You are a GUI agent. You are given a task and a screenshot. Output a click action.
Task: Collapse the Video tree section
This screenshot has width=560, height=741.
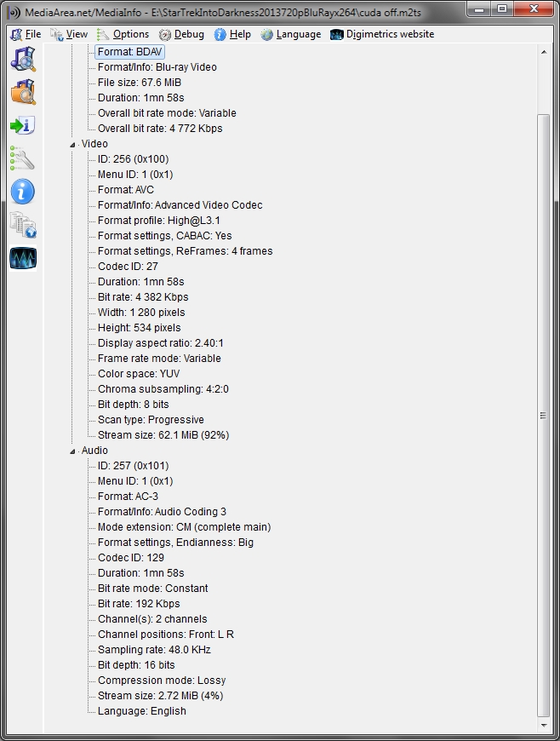(x=72, y=145)
